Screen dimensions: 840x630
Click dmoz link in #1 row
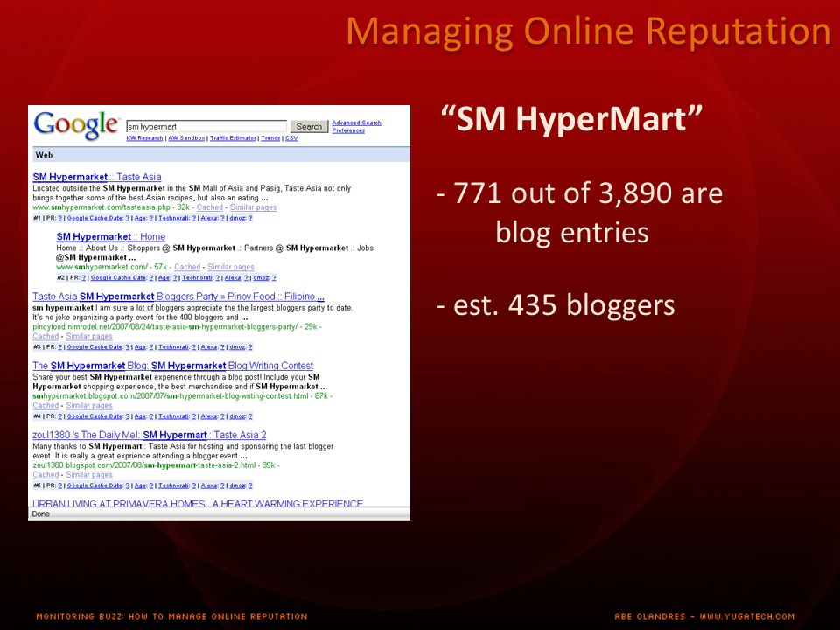click(x=237, y=218)
